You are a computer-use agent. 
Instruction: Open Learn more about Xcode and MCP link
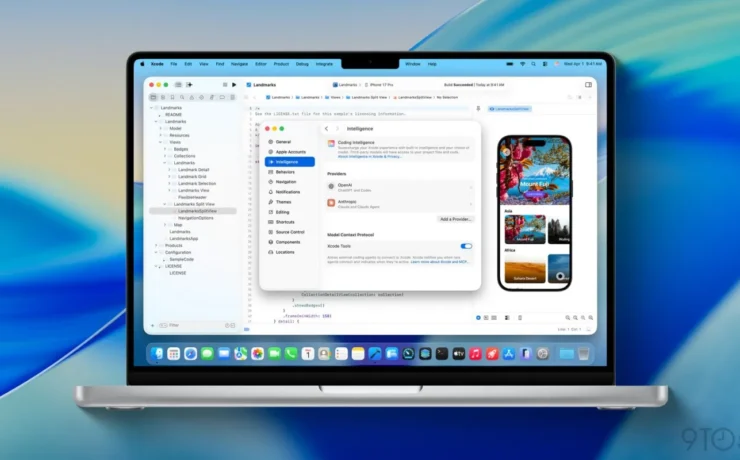coord(439,262)
